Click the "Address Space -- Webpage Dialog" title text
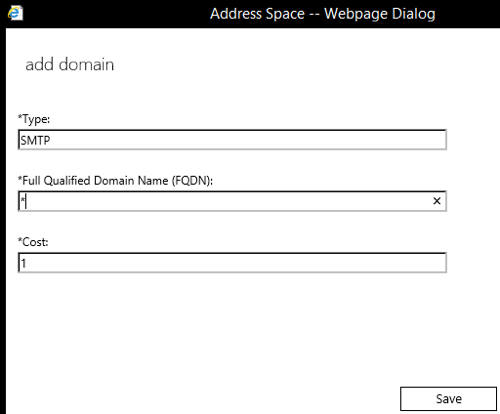Viewport: 500px width, 414px height. point(323,14)
